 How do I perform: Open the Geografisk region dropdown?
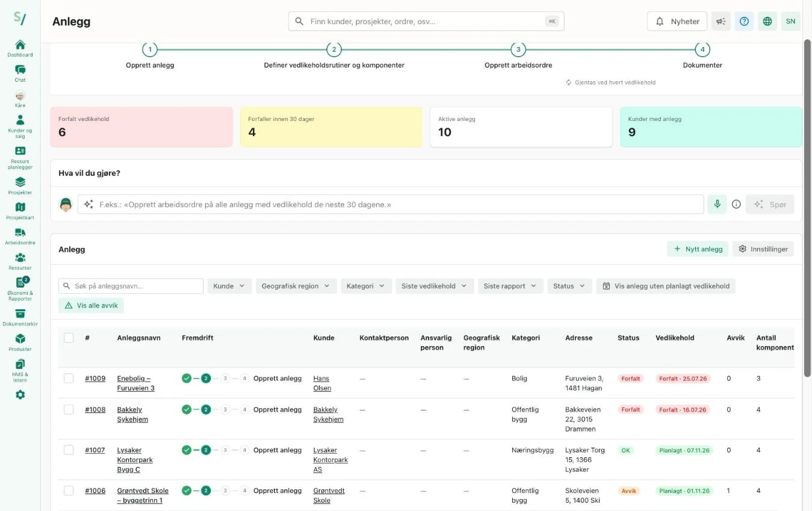[x=296, y=286]
